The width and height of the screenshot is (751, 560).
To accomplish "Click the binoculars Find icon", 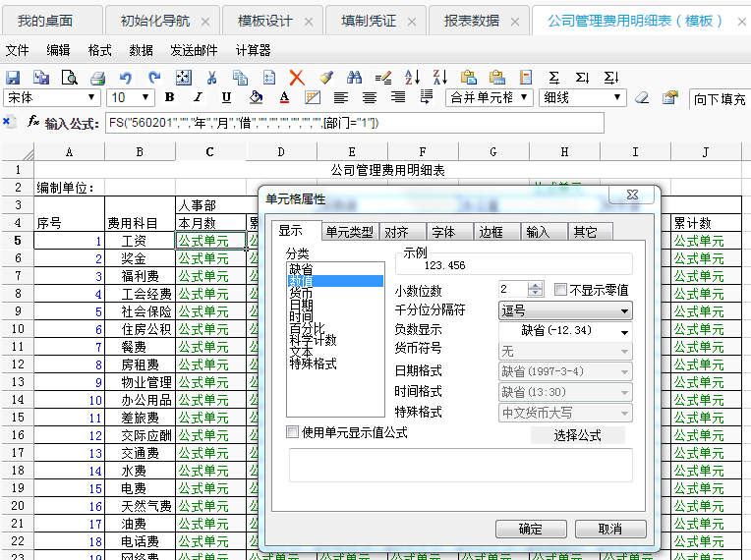I will point(354,77).
